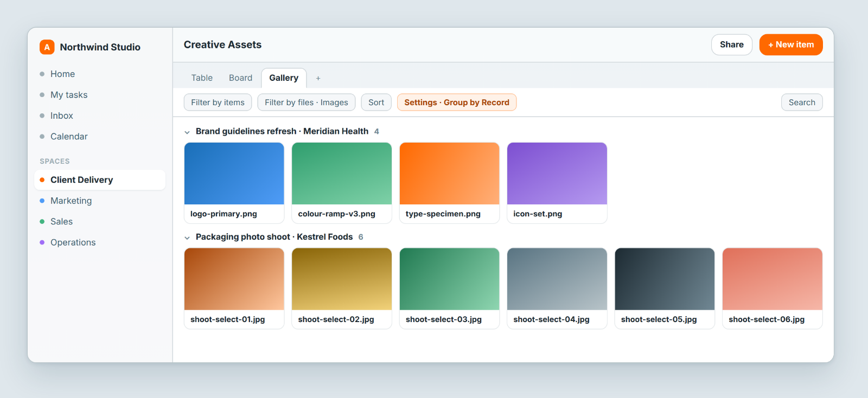Collapse the Packaging photo shoot group
Viewport: 868px width, 398px height.
click(187, 237)
